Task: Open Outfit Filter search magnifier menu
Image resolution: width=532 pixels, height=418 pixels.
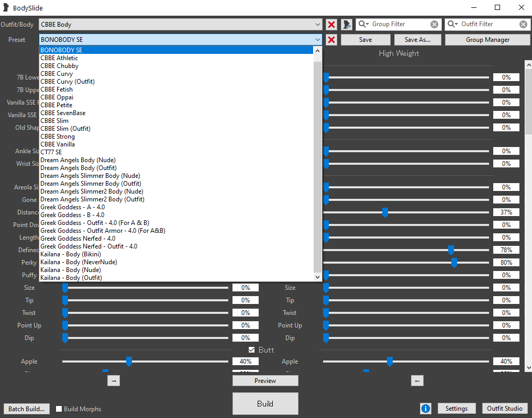Action: tap(452, 24)
